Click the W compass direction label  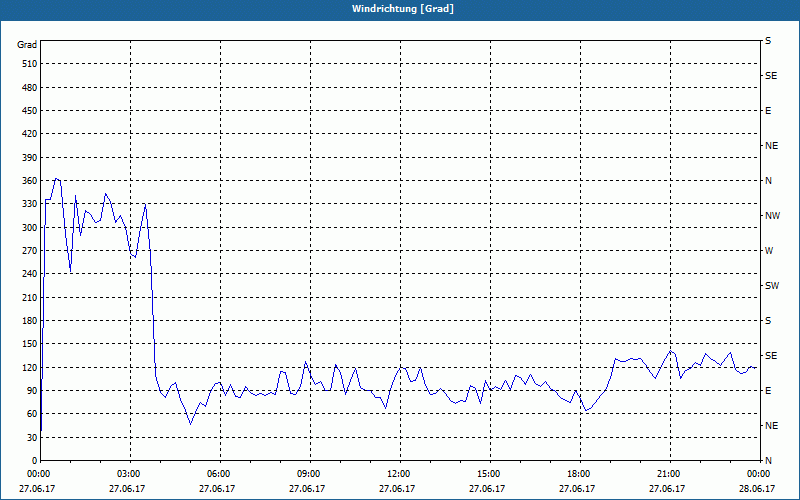click(x=769, y=251)
